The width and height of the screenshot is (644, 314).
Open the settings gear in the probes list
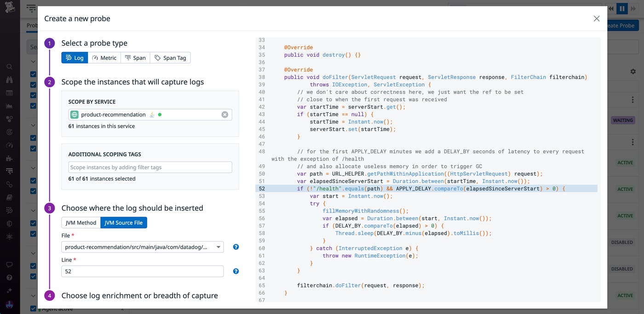(633, 72)
